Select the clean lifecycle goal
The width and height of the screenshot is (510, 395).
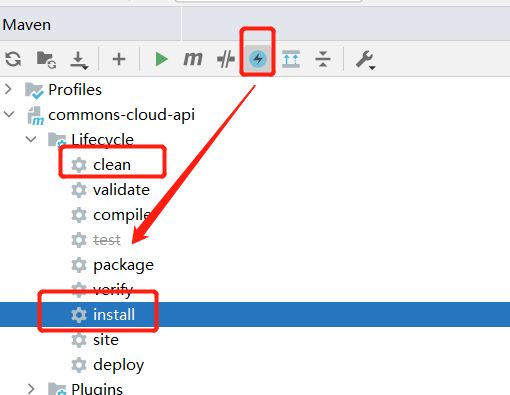point(112,165)
